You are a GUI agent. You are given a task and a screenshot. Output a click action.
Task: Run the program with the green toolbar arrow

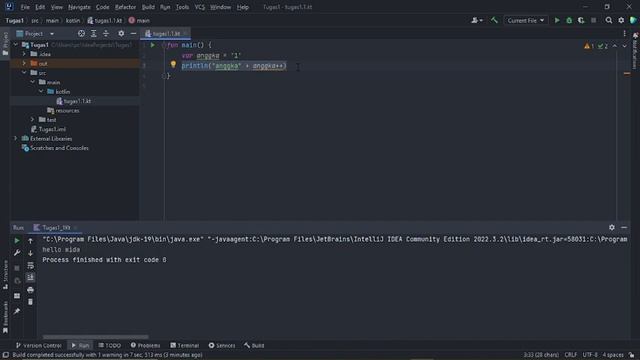pos(557,20)
